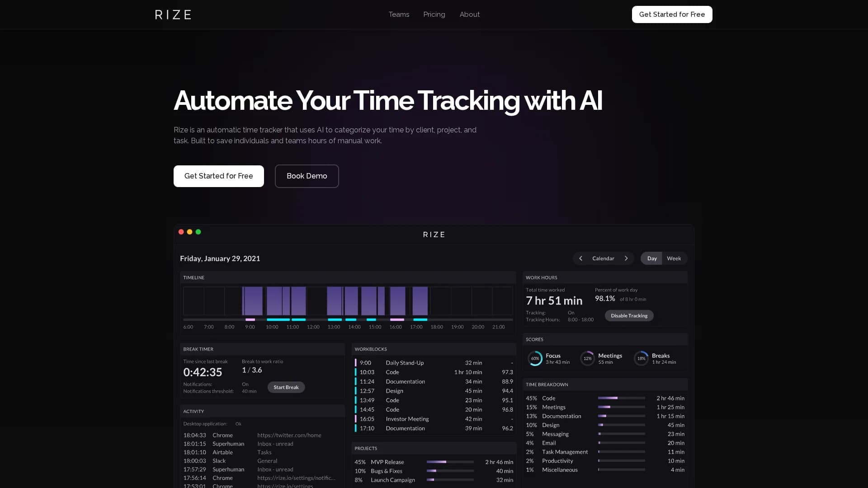Open the Teams page

pyautogui.click(x=399, y=14)
